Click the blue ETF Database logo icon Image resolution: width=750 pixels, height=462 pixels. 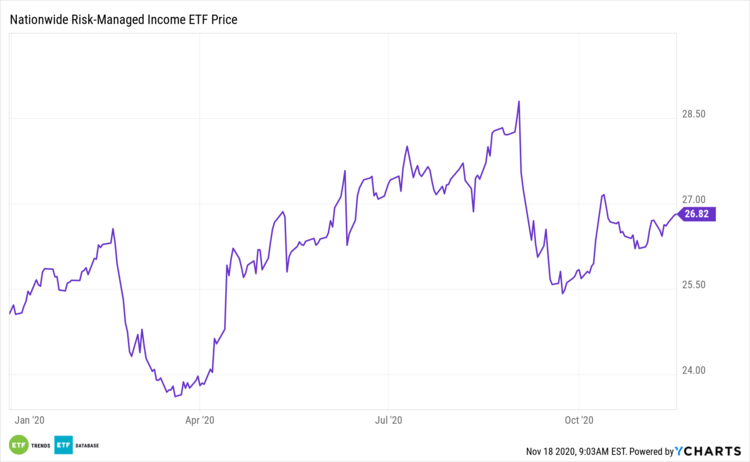tap(62, 445)
